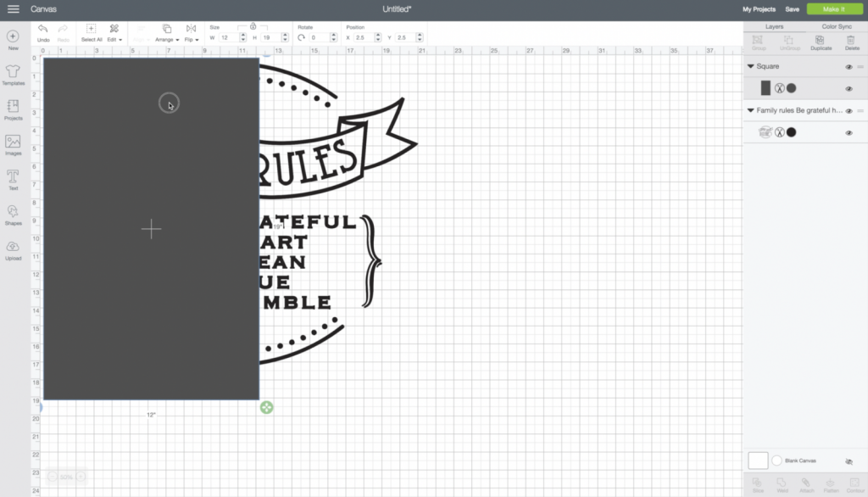This screenshot has width=868, height=497.
Task: Select the Text tool in left sidebar
Action: tap(13, 178)
